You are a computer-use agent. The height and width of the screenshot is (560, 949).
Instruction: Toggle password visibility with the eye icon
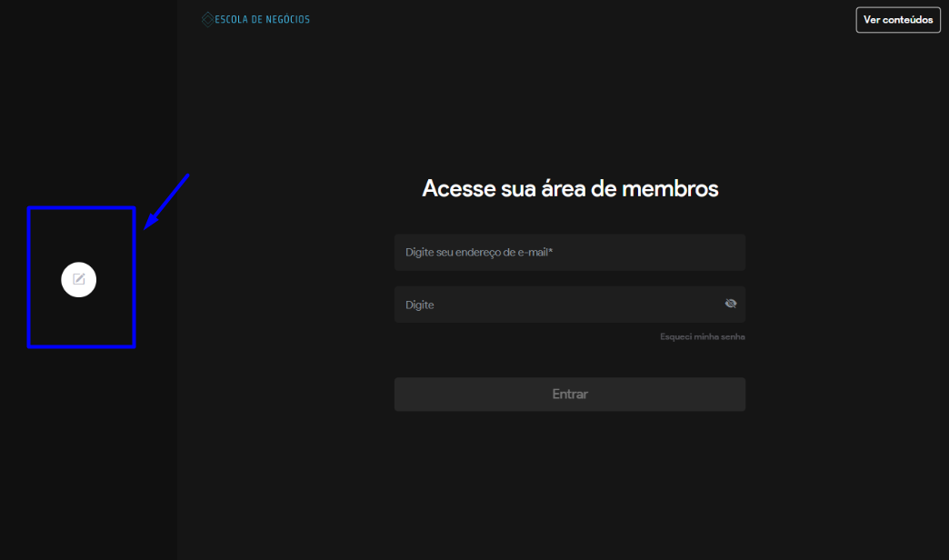(x=731, y=304)
